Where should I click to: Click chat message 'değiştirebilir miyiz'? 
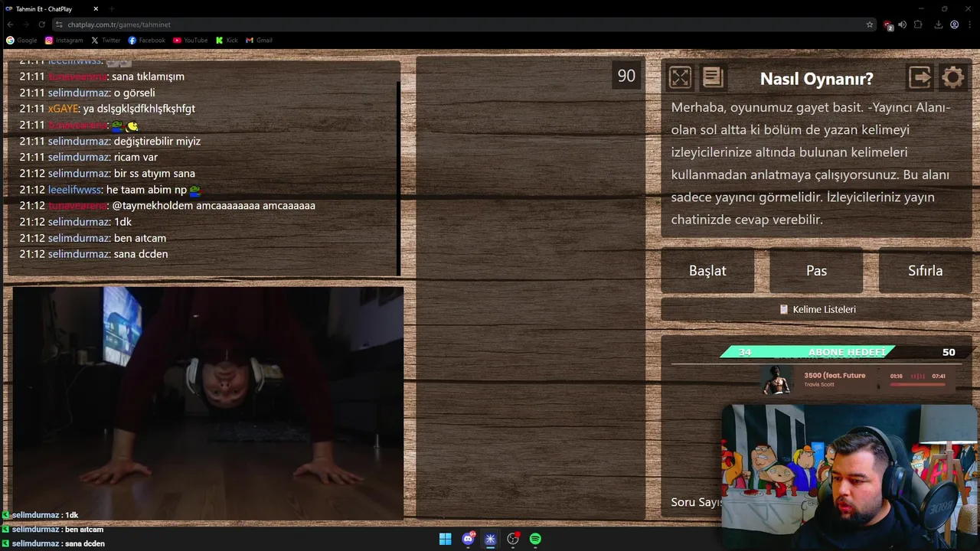(157, 141)
